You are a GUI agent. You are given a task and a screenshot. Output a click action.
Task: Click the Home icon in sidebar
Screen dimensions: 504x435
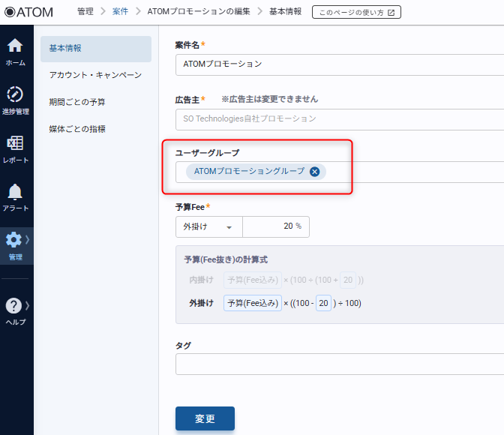(15, 46)
